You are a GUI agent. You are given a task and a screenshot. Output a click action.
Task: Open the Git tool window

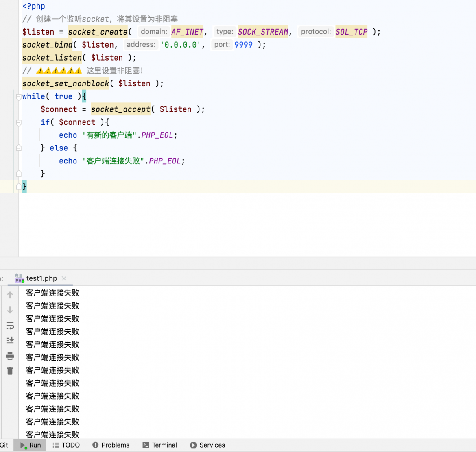[4, 445]
